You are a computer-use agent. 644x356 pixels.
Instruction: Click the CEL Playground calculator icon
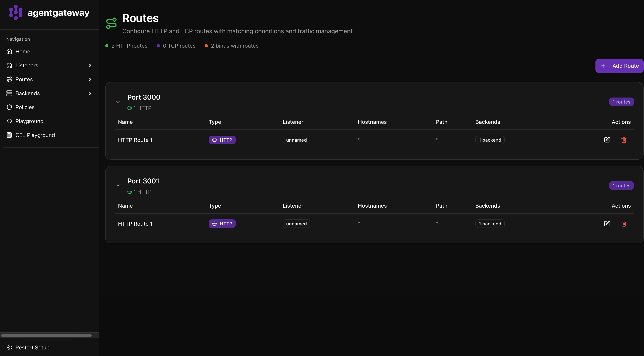point(9,135)
